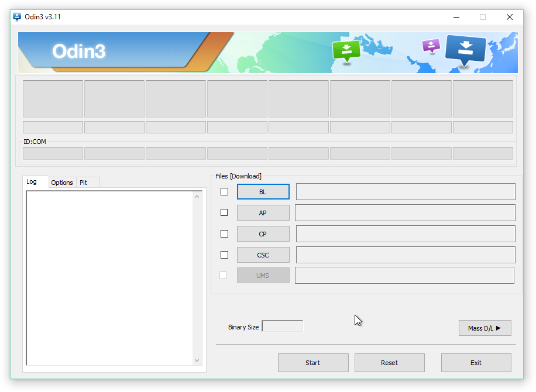This screenshot has height=392, width=536.
Task: Enable the CP file checkbox
Action: click(224, 233)
